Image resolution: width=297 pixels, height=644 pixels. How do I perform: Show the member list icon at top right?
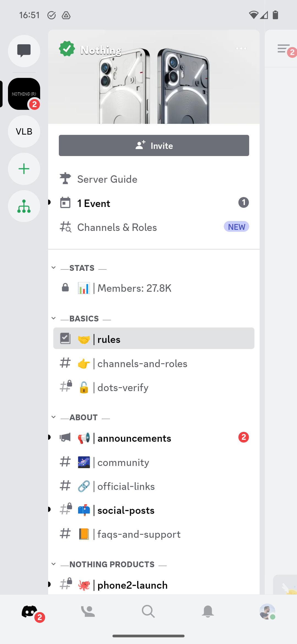tap(284, 49)
